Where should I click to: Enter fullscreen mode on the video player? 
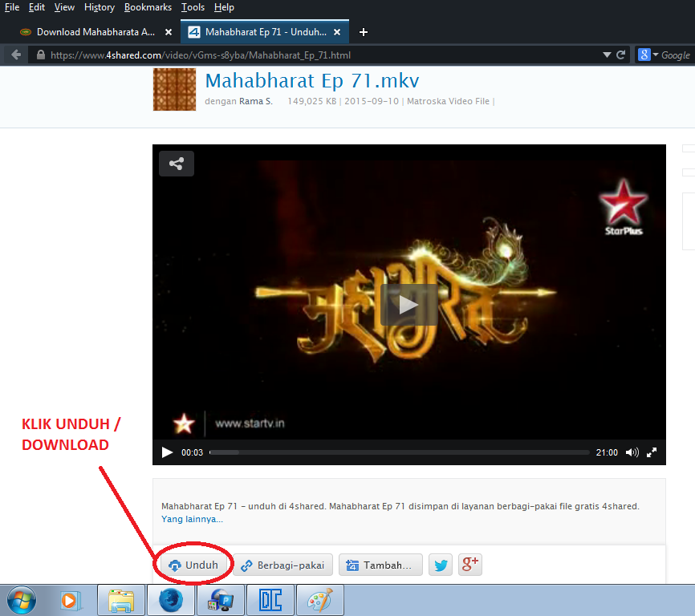[x=652, y=452]
